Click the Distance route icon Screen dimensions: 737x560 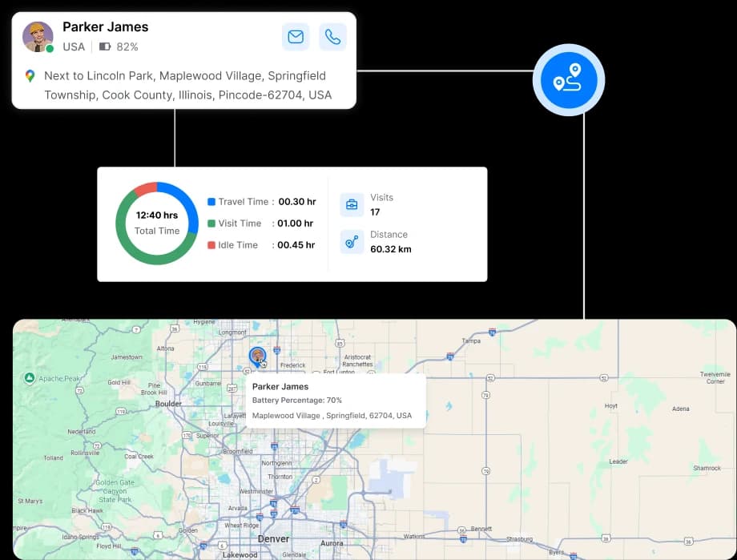click(x=352, y=242)
